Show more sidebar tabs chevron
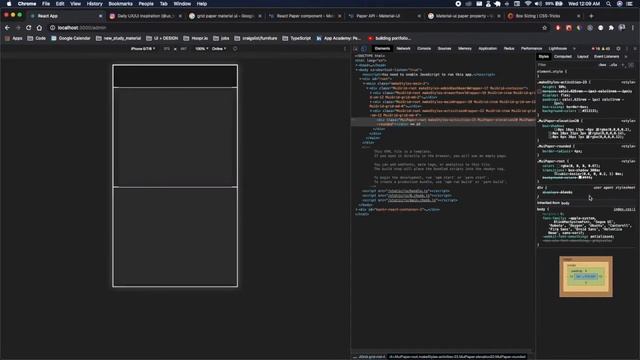Screen dimensions: 640x360 626,57
